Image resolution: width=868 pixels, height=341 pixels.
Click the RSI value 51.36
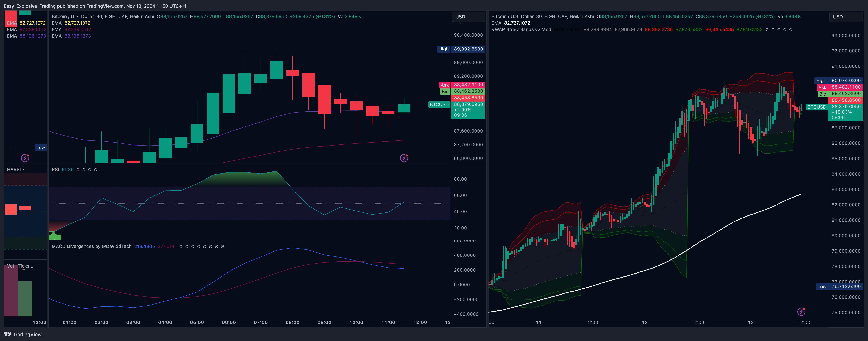67,170
